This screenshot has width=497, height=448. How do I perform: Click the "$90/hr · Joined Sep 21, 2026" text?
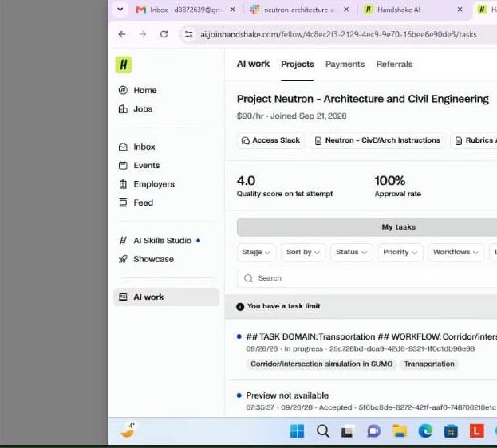[292, 116]
